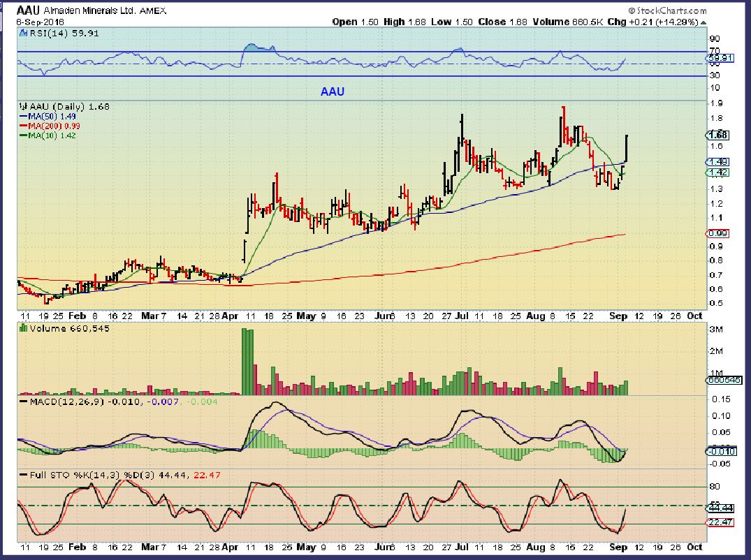Image resolution: width=751 pixels, height=560 pixels.
Task: Click the 2M volume axis label
Action: [716, 351]
